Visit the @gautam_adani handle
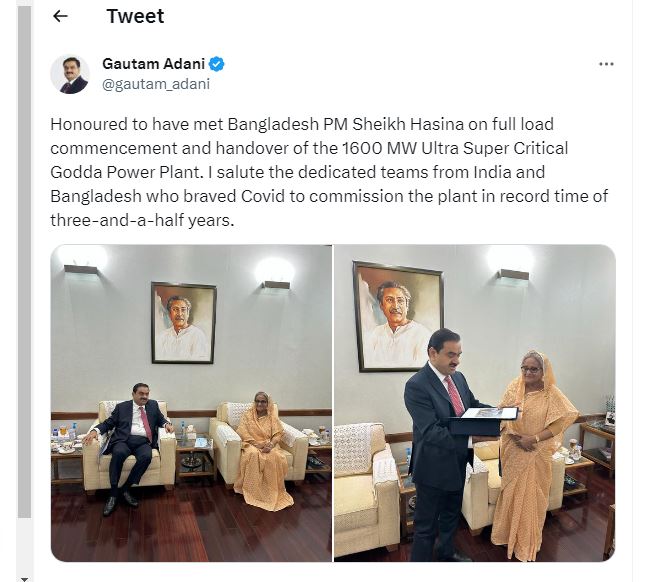 pos(156,84)
